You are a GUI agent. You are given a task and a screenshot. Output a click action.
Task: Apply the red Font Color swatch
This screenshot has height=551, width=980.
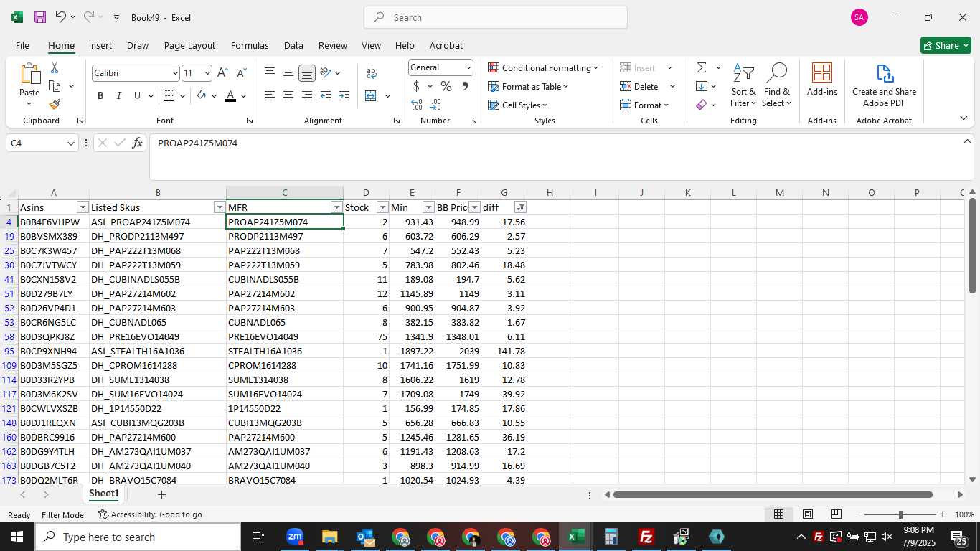(230, 96)
